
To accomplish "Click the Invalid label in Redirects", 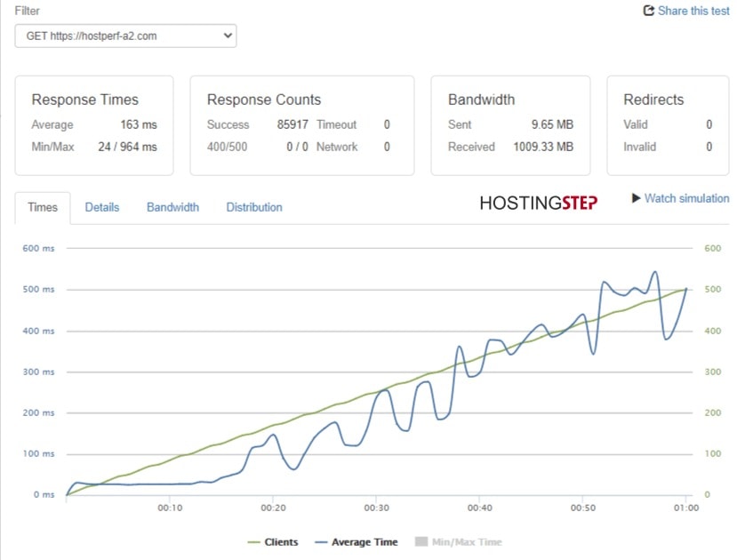I will point(640,147).
